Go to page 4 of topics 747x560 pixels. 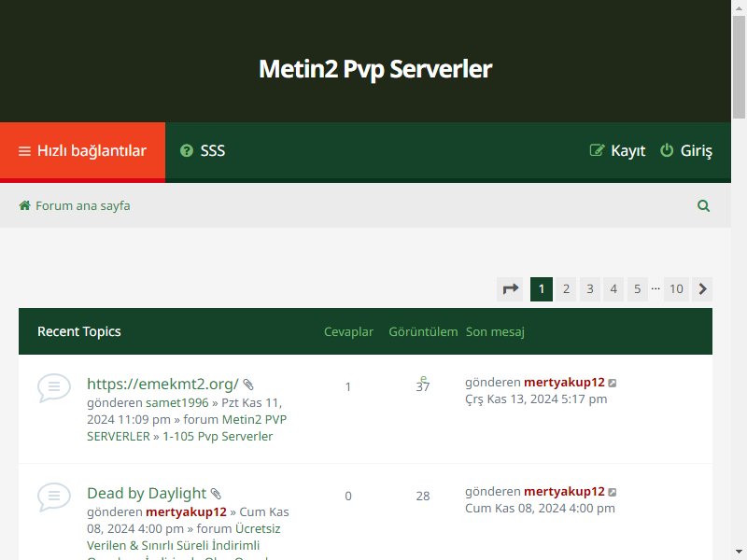coord(613,289)
